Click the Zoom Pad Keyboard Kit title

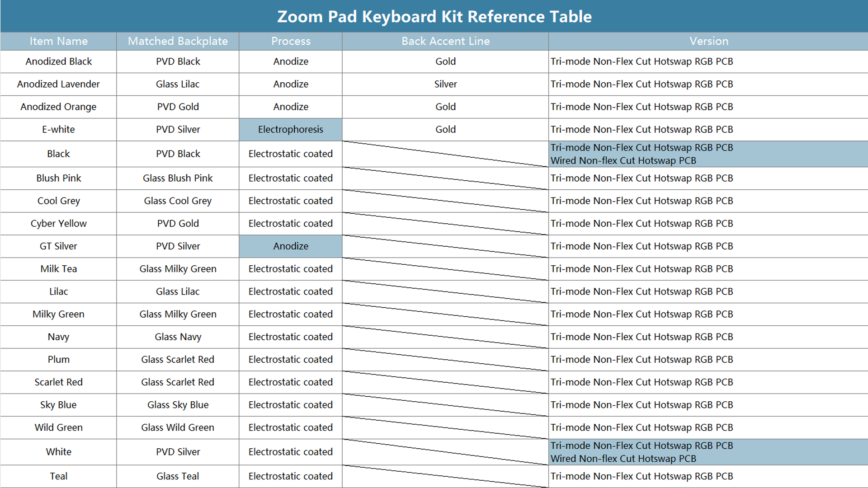coord(434,17)
